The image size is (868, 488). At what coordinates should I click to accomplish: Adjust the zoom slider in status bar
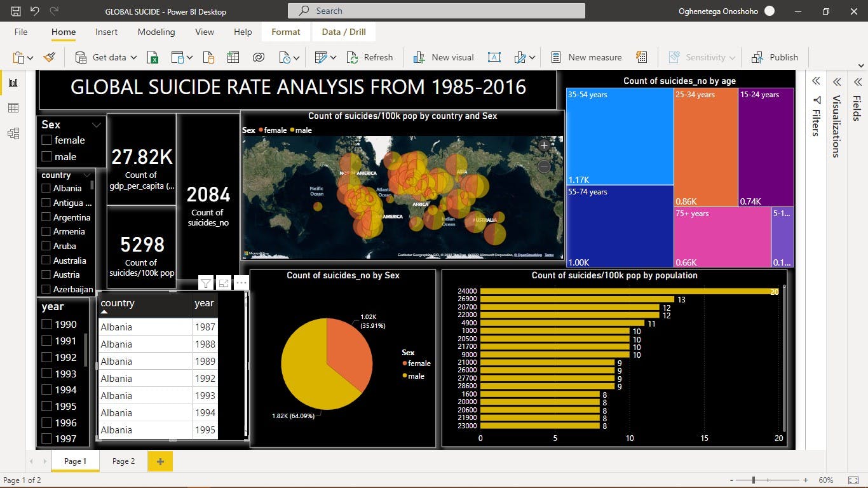click(x=754, y=480)
